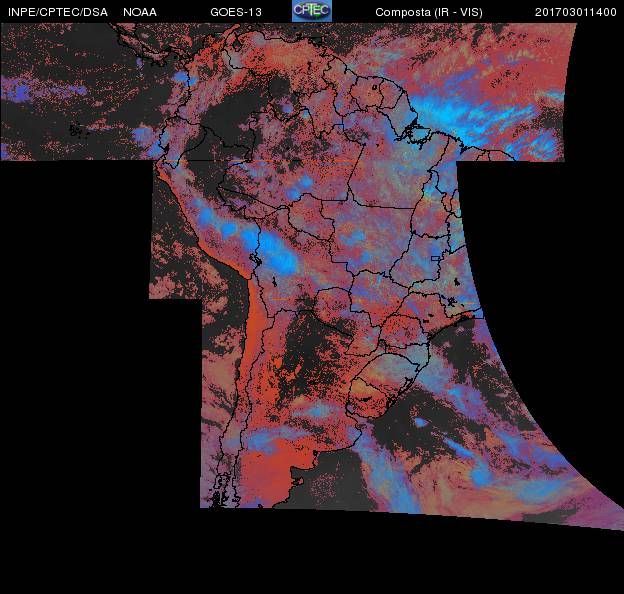Click the 201703011400 timestamp
Screen dimensions: 624x594
(575, 12)
